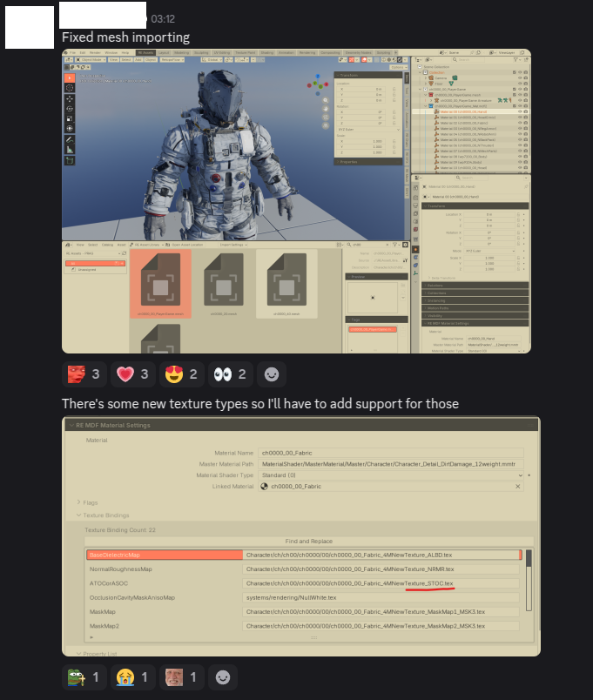The height and width of the screenshot is (700, 593).
Task: Open the File menu in Blender
Action: [73, 53]
